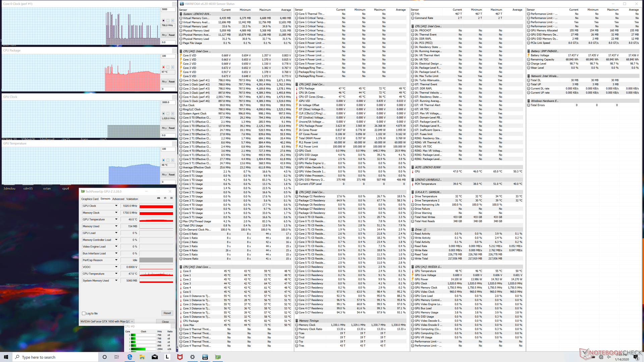Click Fit y in Core 0 Clock graph
644x362 pixels.
point(164,35)
